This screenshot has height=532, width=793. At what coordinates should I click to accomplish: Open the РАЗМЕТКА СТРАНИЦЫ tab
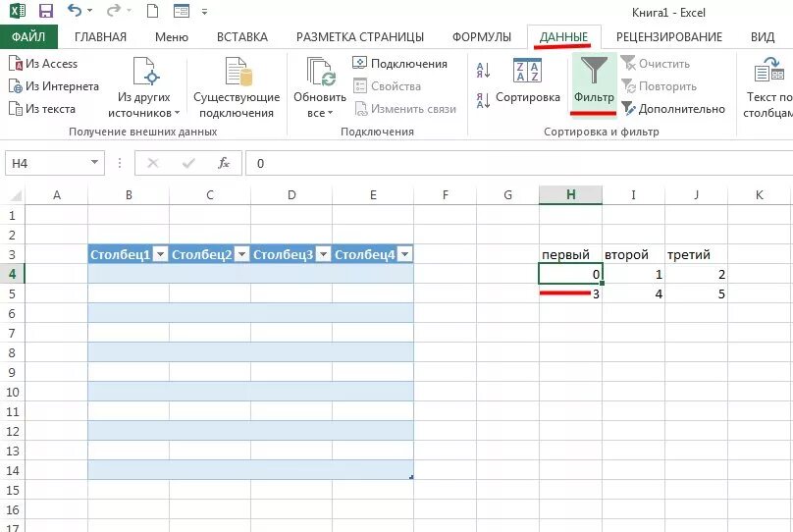pyautogui.click(x=359, y=37)
